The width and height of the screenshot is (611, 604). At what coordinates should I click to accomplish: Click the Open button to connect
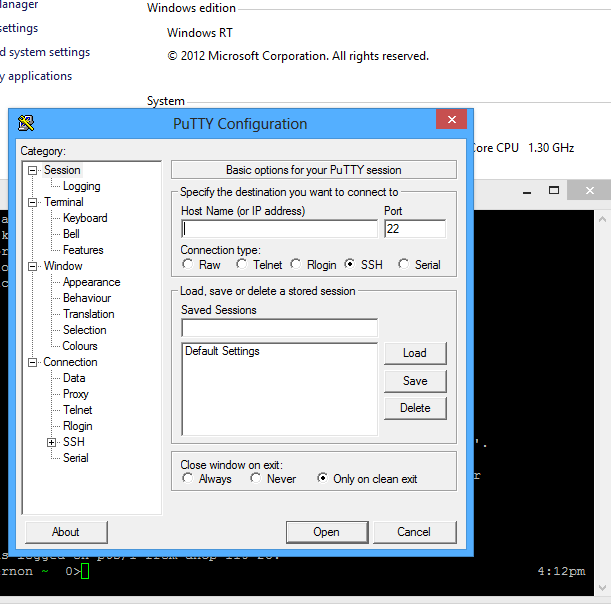[327, 532]
